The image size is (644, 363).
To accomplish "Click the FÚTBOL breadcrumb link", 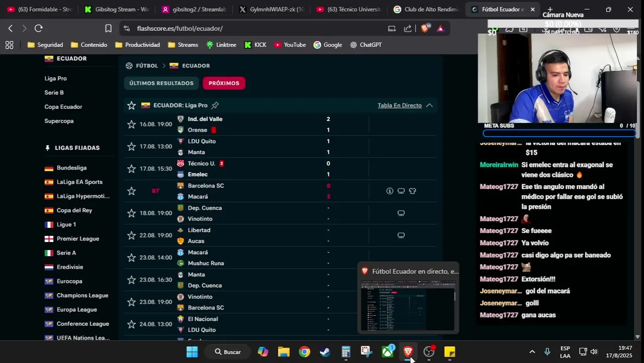I will click(147, 66).
